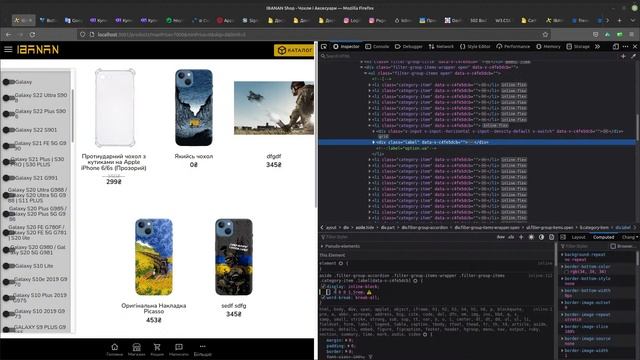Activate the DevTools element picker icon
This screenshot has height=360, width=640.
324,47
